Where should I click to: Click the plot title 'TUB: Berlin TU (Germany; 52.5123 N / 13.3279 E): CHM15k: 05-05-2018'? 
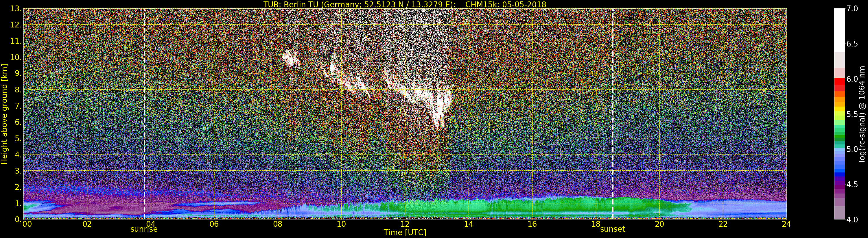click(x=405, y=4)
